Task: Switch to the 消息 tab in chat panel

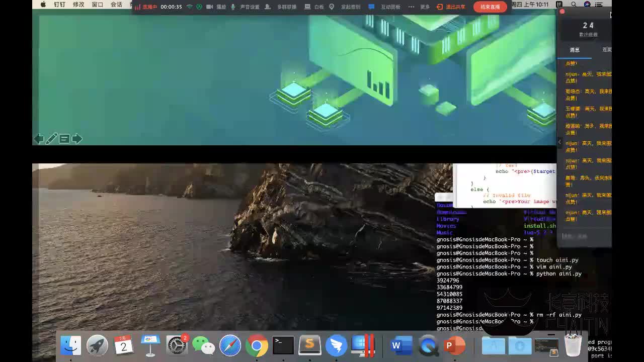Action: click(x=575, y=50)
